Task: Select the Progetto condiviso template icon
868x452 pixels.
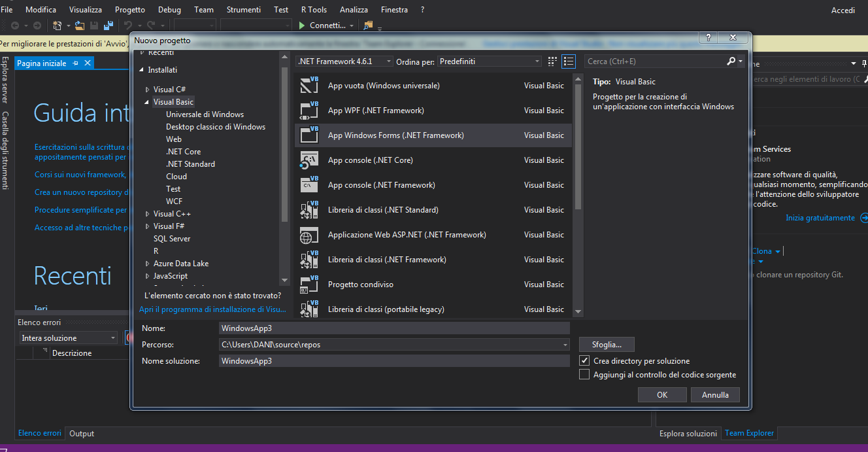Action: (309, 284)
